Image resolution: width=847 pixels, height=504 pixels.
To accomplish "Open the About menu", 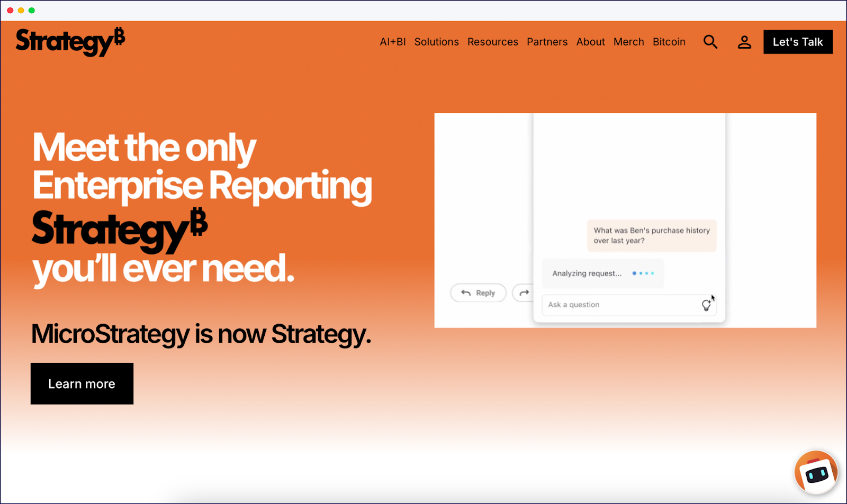I will click(x=591, y=42).
